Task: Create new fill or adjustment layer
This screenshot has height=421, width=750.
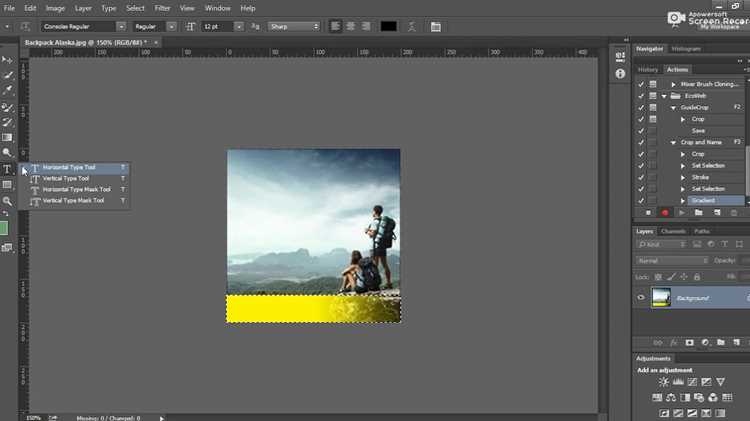Action: coord(705,343)
